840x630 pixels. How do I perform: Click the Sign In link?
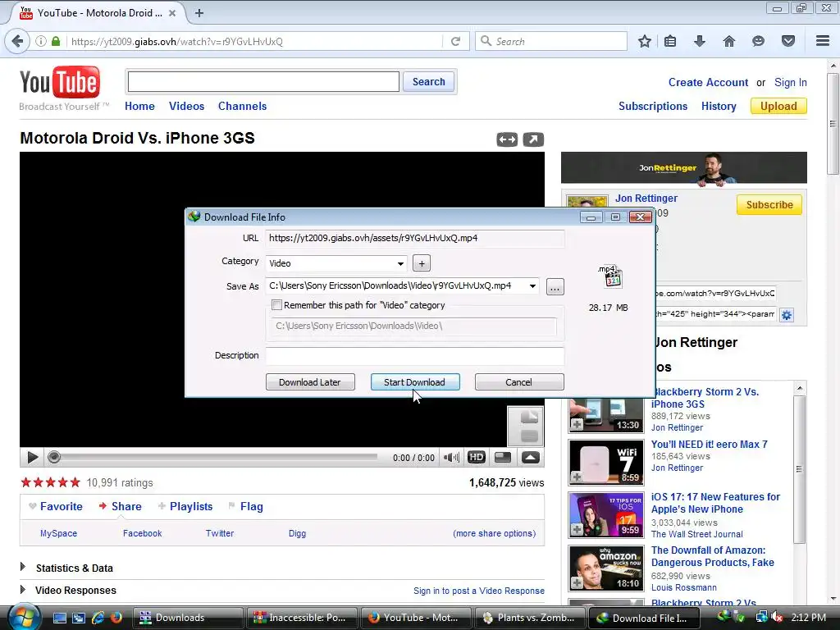pos(790,83)
